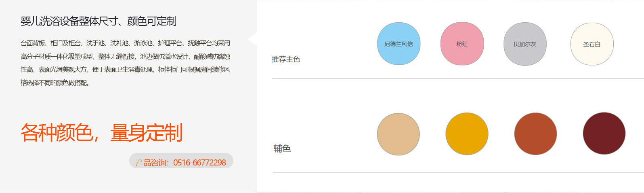This screenshot has height=193, width=644.
Task: Click the divider line below the recommended main colors
Action: [457, 78]
